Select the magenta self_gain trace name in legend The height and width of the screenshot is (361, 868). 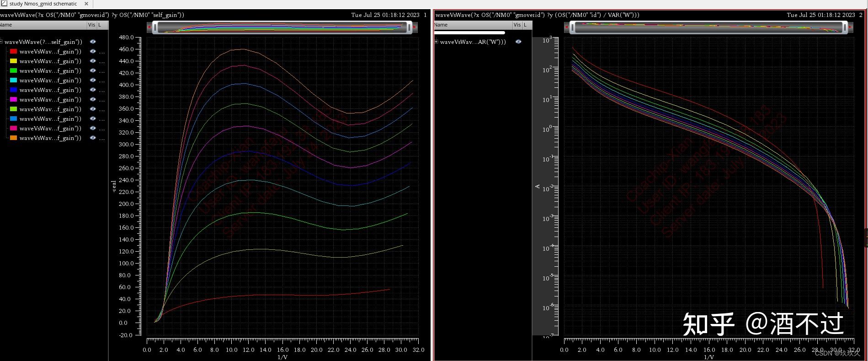tap(50, 100)
